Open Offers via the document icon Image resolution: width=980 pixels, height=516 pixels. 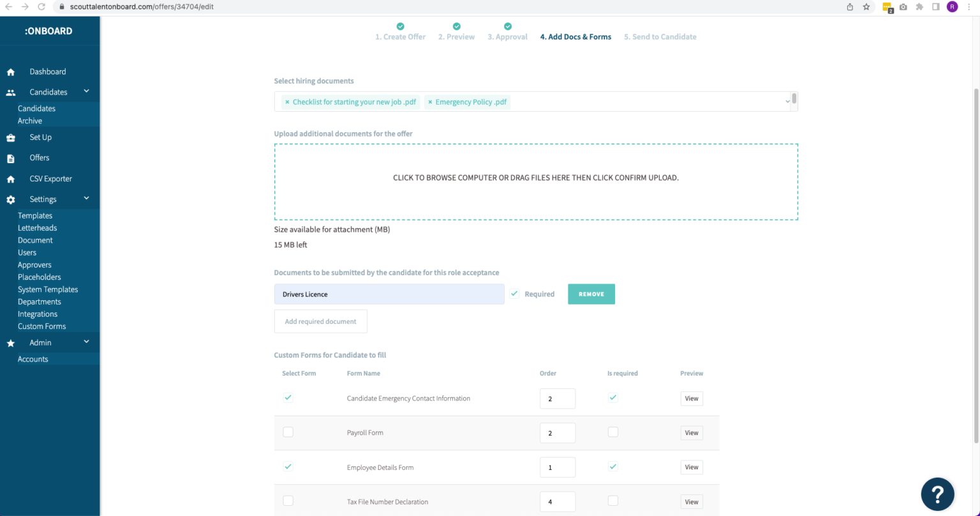[10, 158]
